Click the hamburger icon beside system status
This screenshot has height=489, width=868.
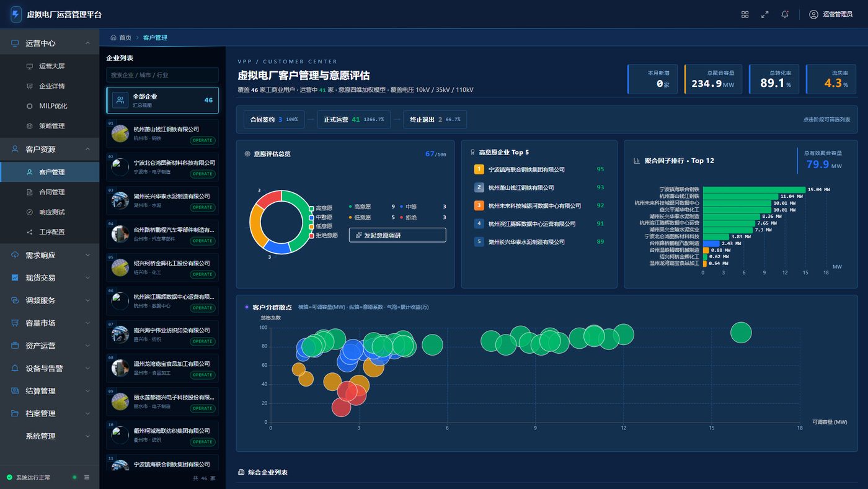pos(87,477)
